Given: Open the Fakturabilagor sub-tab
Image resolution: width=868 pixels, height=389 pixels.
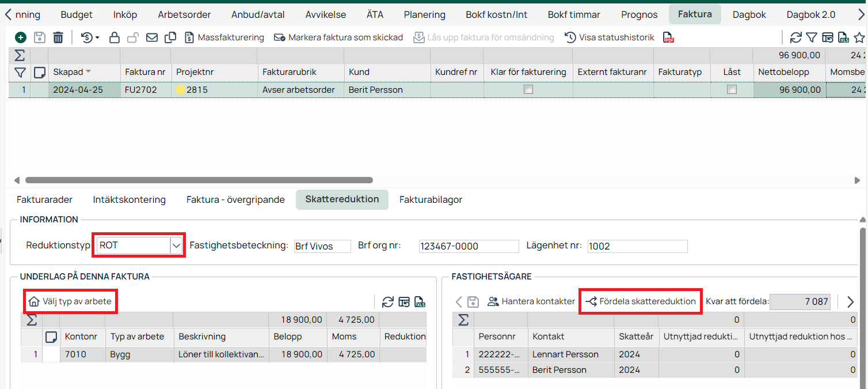Looking at the screenshot, I should 431,200.
